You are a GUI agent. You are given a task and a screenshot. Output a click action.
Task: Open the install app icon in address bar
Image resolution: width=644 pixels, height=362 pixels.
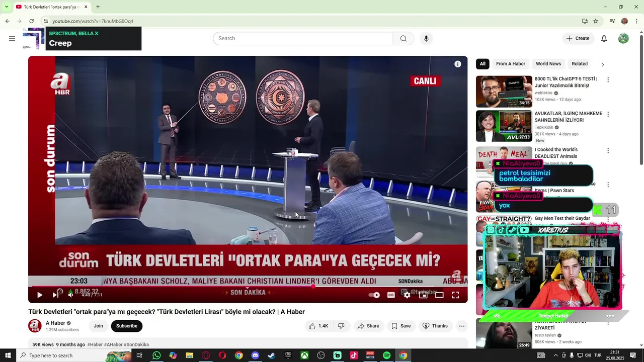tap(585, 21)
